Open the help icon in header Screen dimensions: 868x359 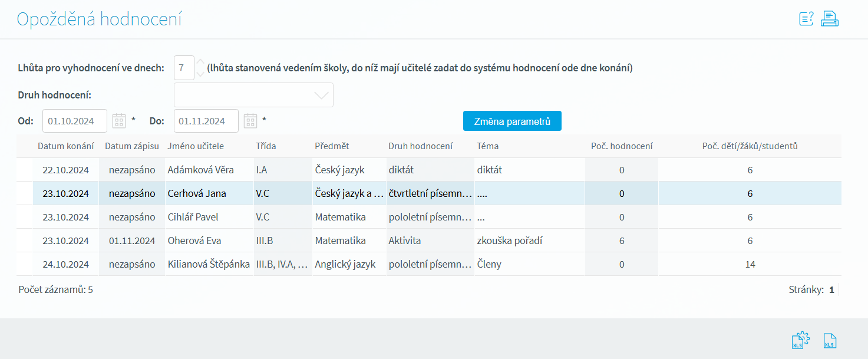click(806, 19)
